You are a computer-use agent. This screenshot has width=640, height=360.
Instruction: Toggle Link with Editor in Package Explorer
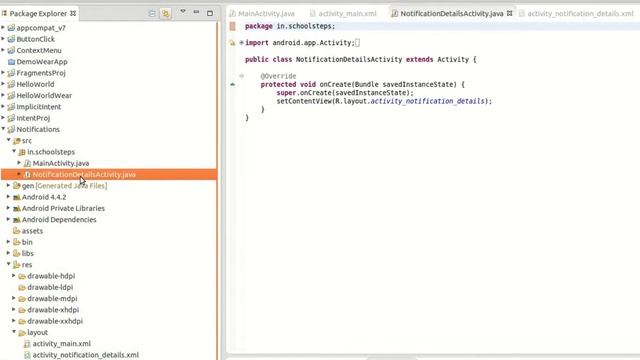(x=165, y=13)
